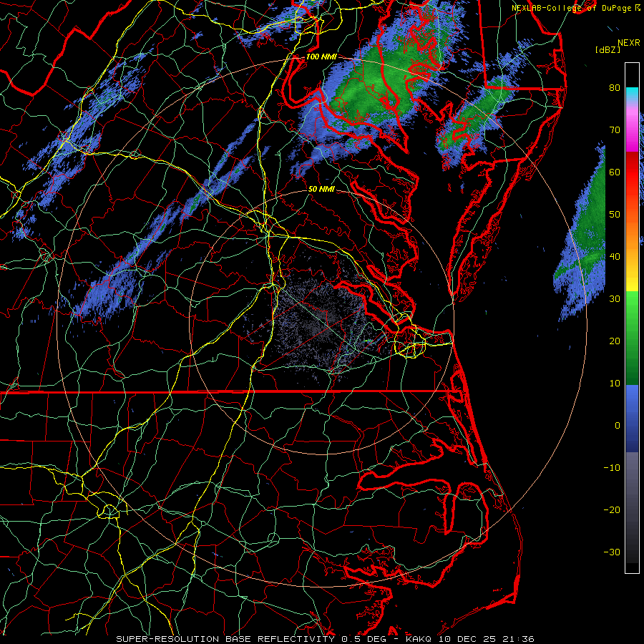The height and width of the screenshot is (644, 644).
Task: Click the -30 value on dBZ scale
Action: point(612,552)
